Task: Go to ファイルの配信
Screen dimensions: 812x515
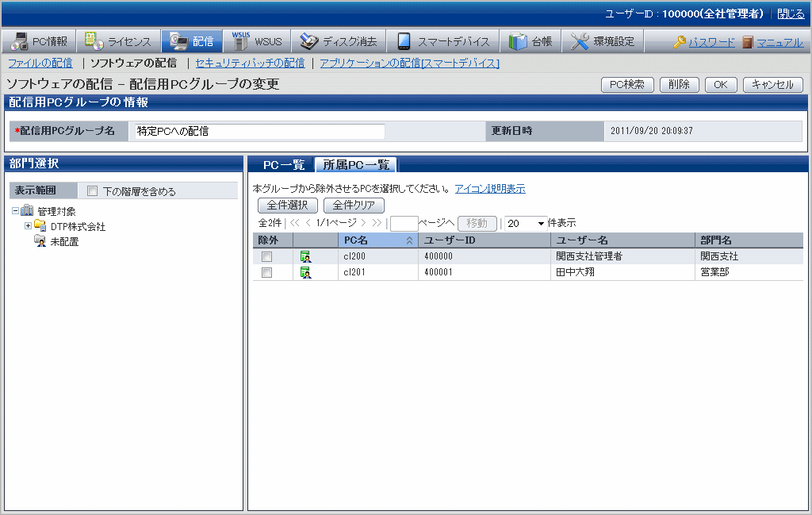Action: (40, 63)
